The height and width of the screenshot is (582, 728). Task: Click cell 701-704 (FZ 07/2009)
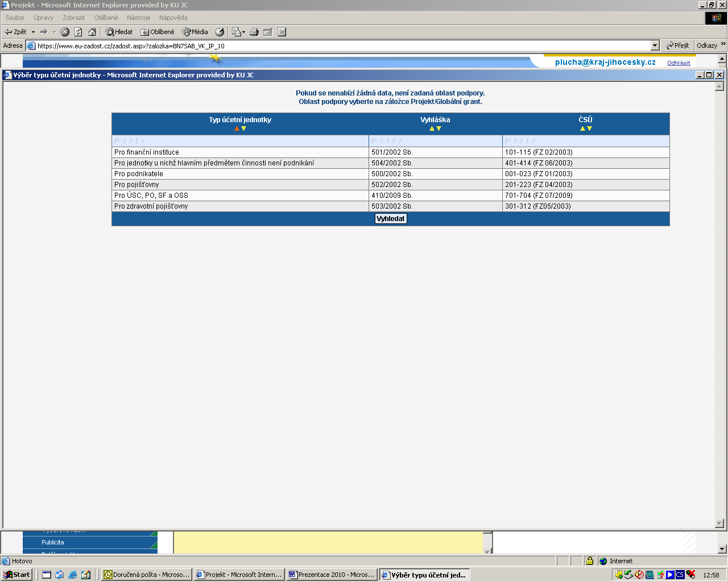pos(586,196)
